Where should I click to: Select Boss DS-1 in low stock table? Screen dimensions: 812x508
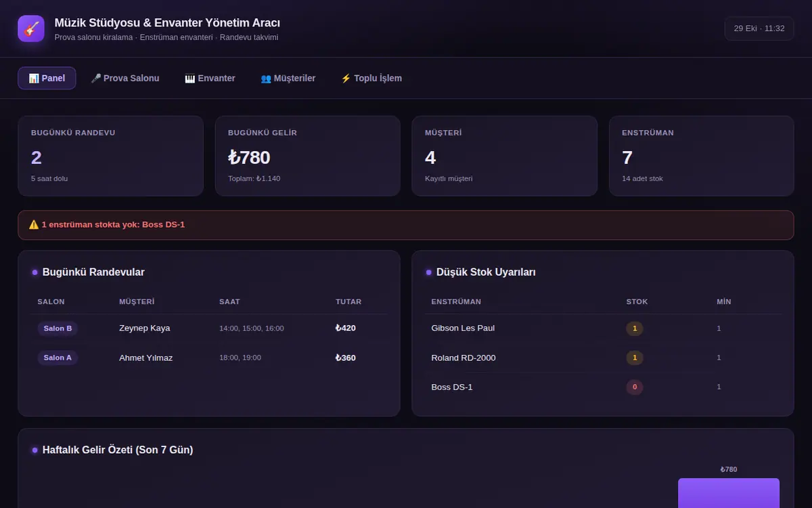(452, 387)
